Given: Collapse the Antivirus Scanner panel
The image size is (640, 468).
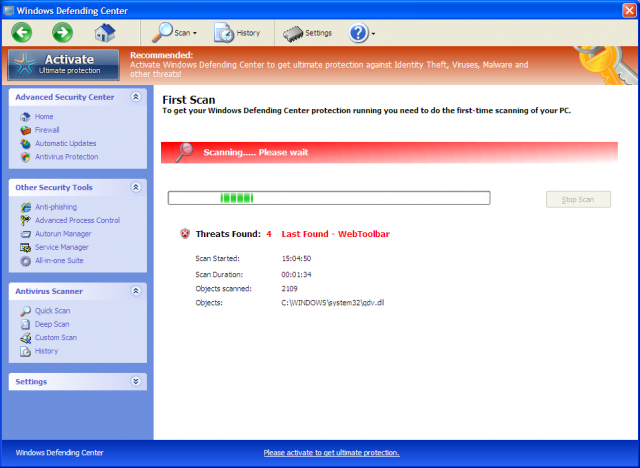Looking at the screenshot, I should (x=136, y=291).
